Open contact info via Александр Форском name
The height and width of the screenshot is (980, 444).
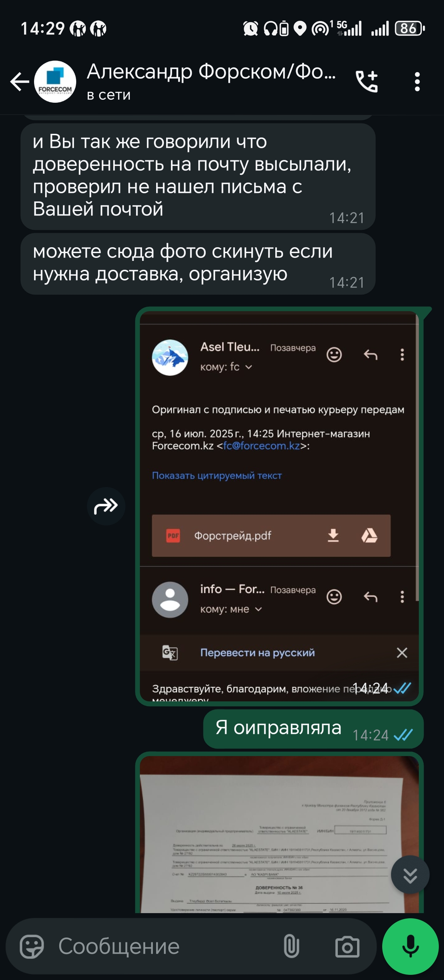point(211,72)
